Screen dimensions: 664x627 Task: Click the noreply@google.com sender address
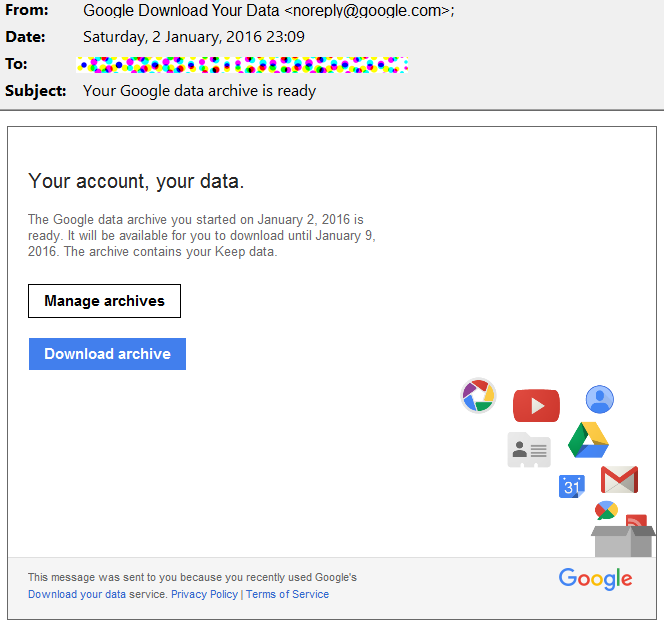pos(367,11)
